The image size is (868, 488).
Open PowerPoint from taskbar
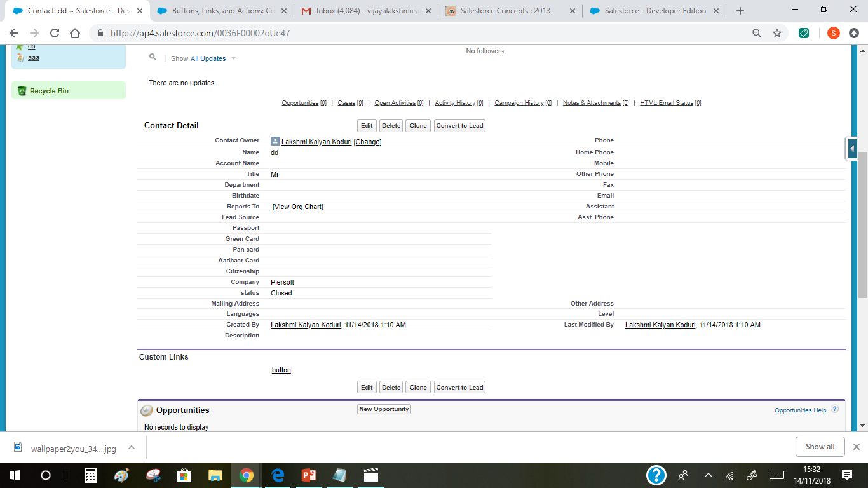(309, 475)
